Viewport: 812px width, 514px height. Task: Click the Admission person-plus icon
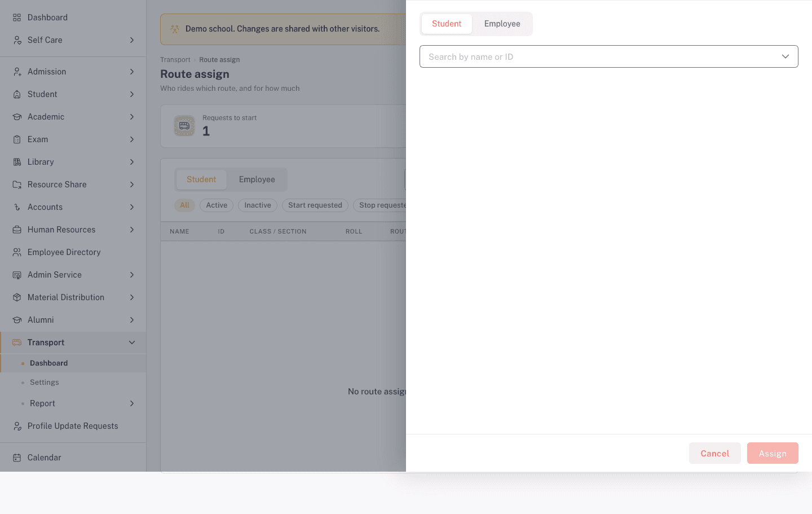coord(17,72)
